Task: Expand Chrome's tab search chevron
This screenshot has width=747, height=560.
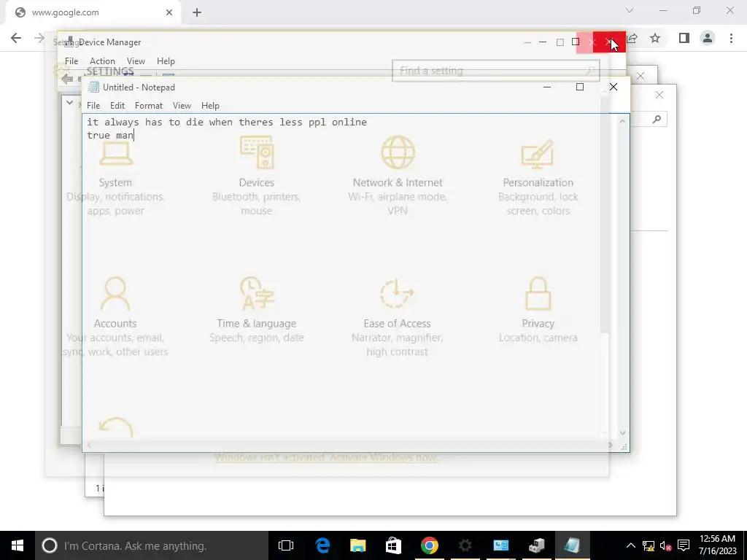Action: coord(630,10)
